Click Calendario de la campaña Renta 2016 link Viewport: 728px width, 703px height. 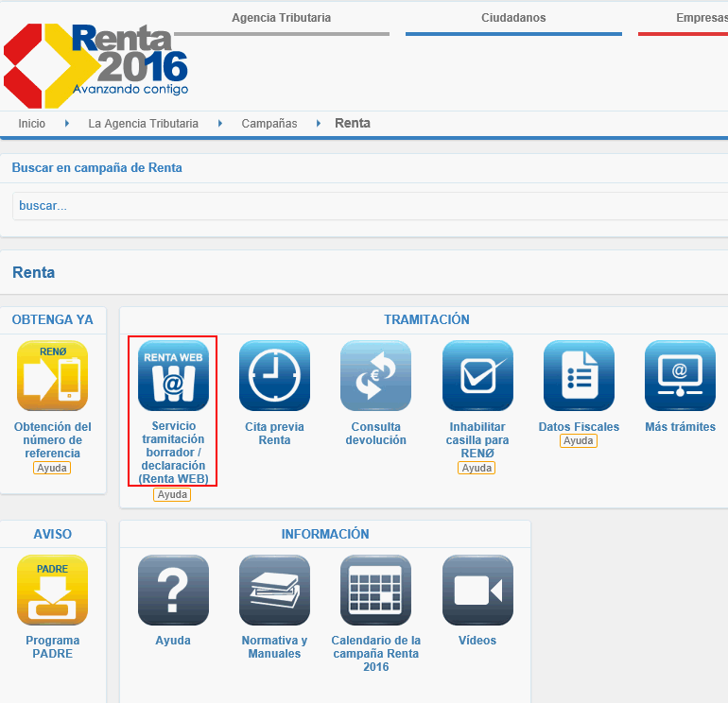tap(375, 653)
